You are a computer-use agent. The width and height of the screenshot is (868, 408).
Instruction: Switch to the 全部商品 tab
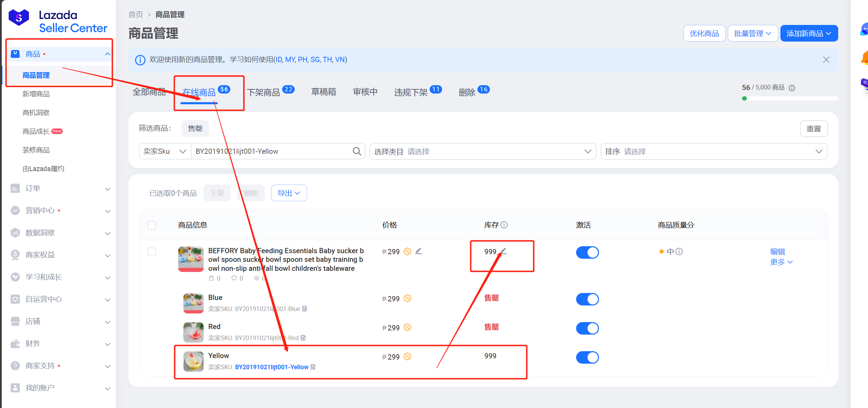[x=149, y=92]
